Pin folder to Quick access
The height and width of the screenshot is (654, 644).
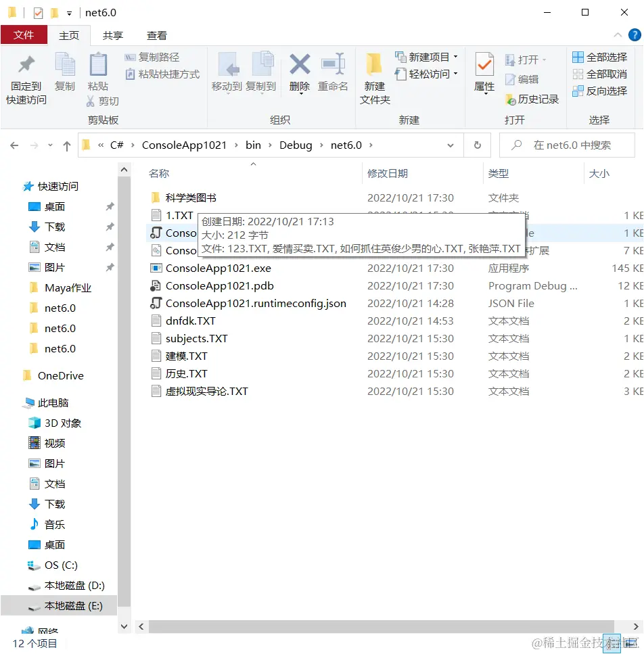click(26, 79)
